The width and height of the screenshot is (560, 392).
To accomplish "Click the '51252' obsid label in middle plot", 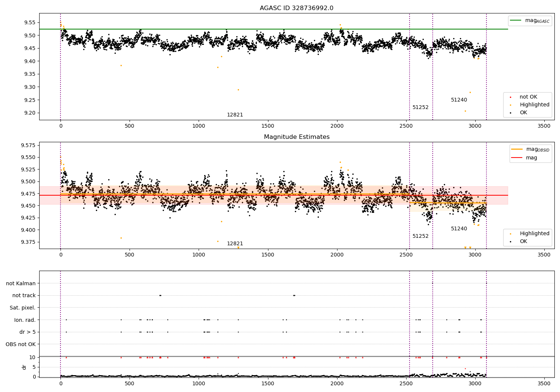I will pyautogui.click(x=420, y=236).
